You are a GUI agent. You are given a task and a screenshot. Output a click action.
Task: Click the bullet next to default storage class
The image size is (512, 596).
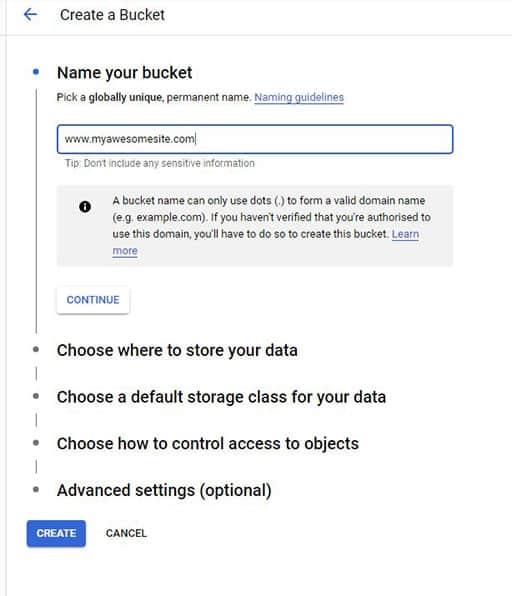[x=36, y=396]
